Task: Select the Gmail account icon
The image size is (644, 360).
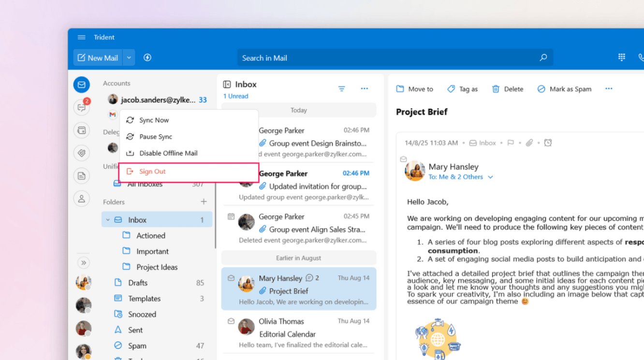Action: pos(113,115)
